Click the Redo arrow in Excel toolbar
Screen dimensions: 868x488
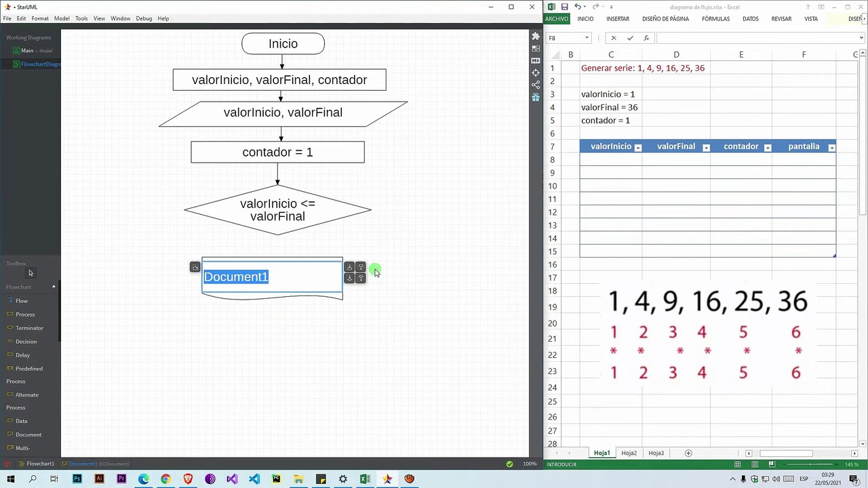point(595,7)
